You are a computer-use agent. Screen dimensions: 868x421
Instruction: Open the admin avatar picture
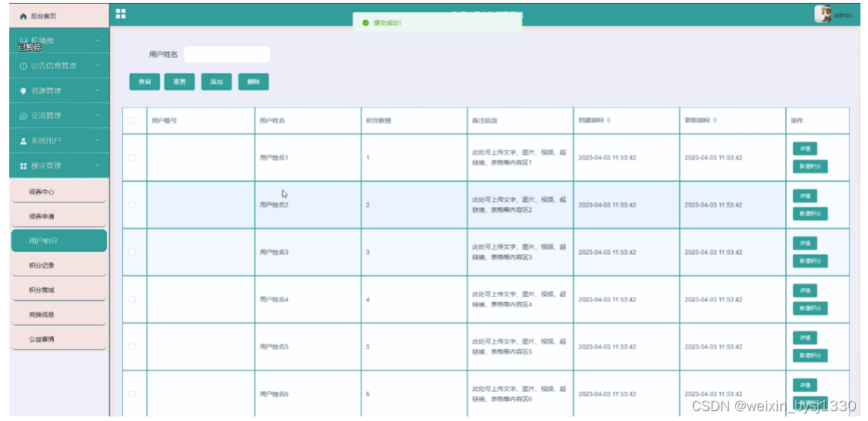822,14
